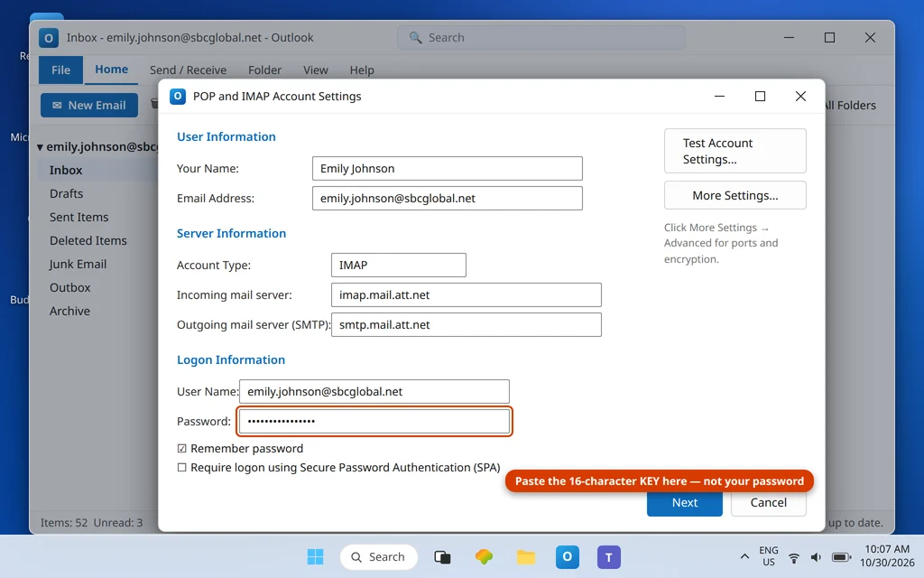Click the 'User Information' heading
This screenshot has width=924, height=578.
(x=226, y=137)
